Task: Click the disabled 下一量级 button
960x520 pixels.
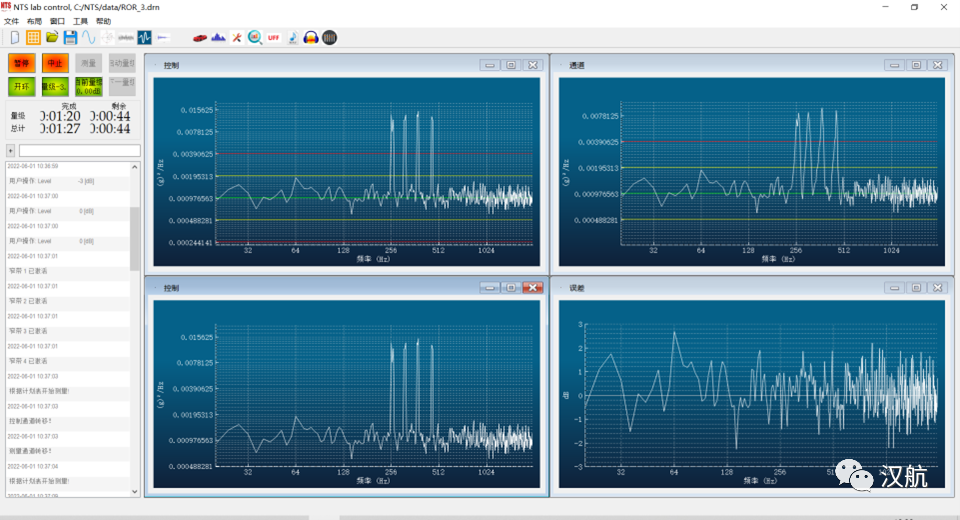Action: pos(122,86)
